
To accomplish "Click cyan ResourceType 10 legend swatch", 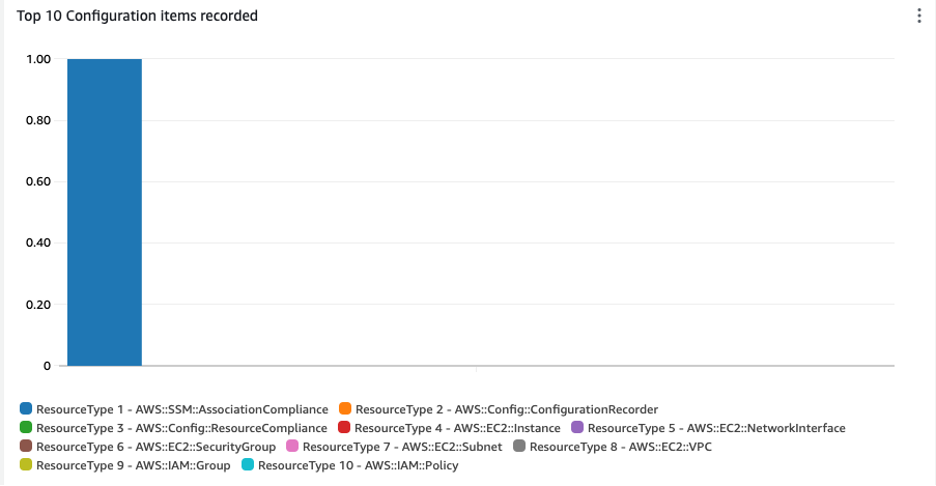I will point(247,465).
